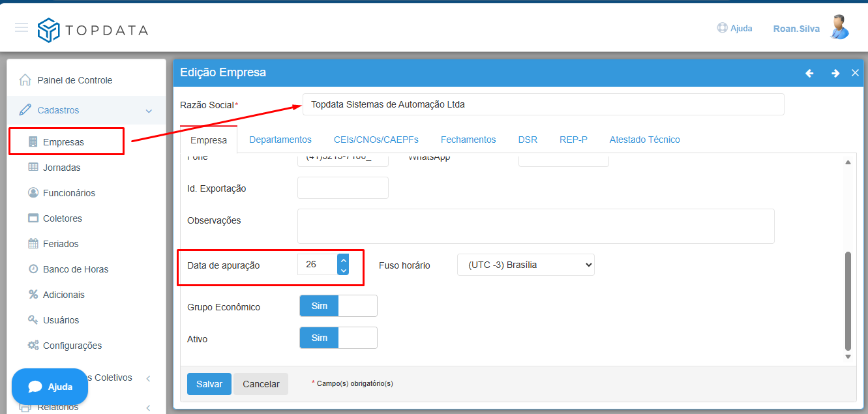Open Painel de Controle in the sidebar
The image size is (868, 414).
[75, 80]
